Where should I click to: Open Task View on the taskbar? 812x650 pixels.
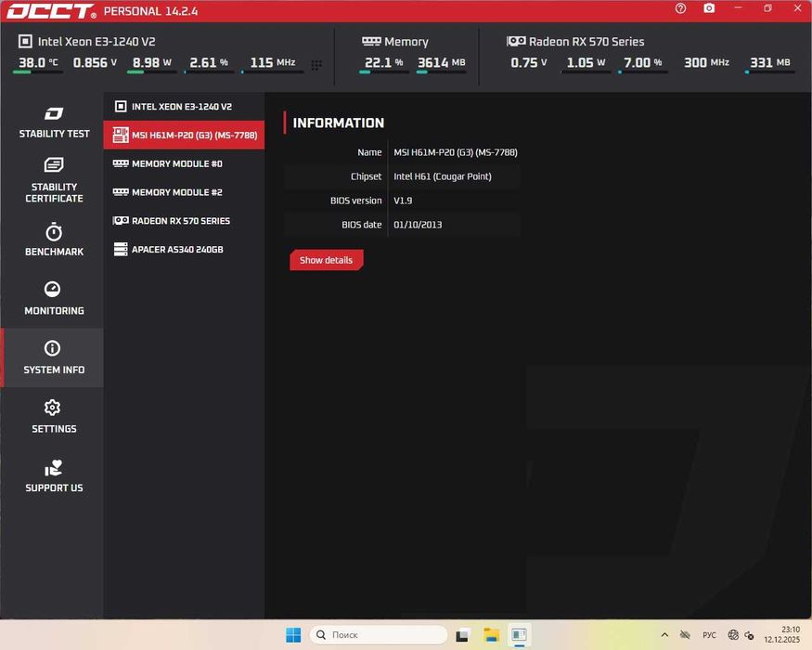tap(462, 635)
